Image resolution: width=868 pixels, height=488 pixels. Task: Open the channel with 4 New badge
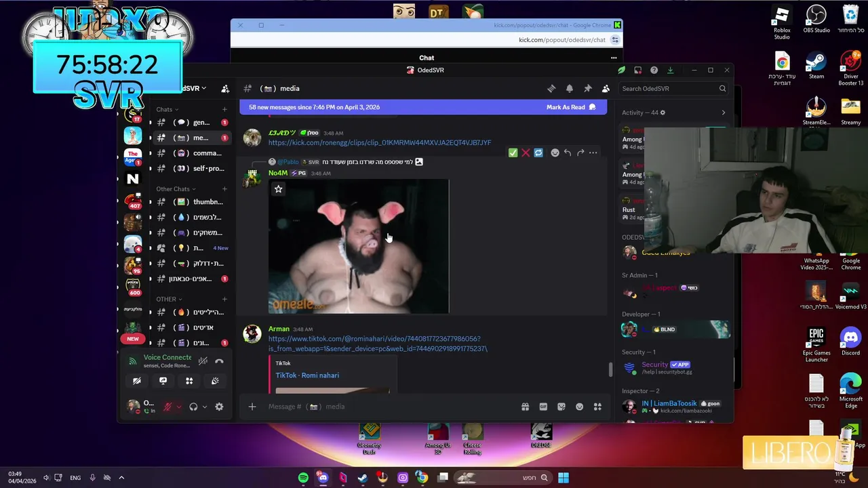192,248
